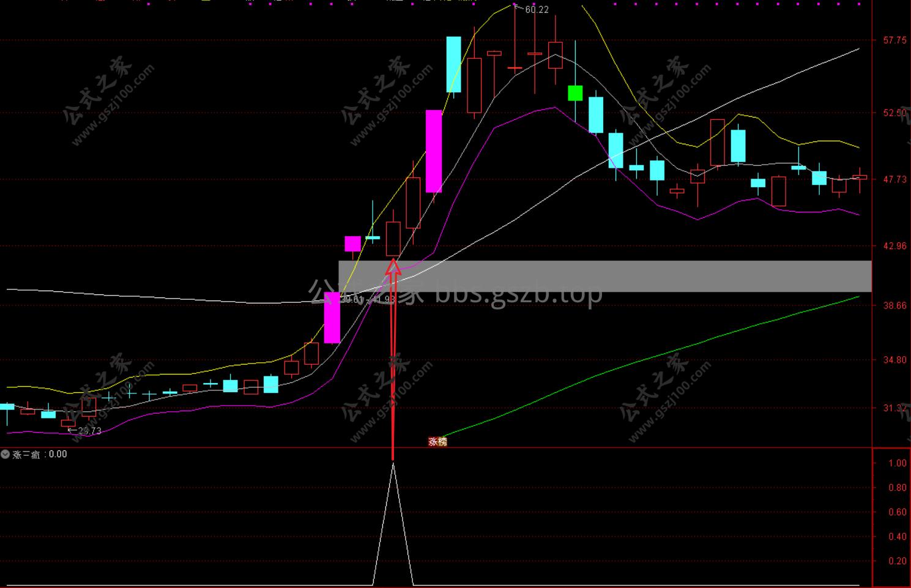
Task: Click the red up-arrow signal head
Action: tap(393, 266)
